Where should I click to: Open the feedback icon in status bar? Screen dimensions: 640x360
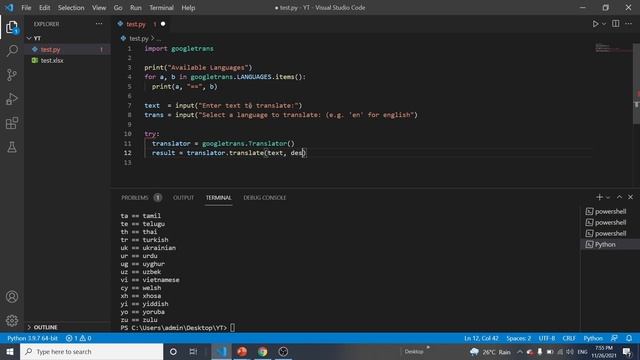(614, 338)
